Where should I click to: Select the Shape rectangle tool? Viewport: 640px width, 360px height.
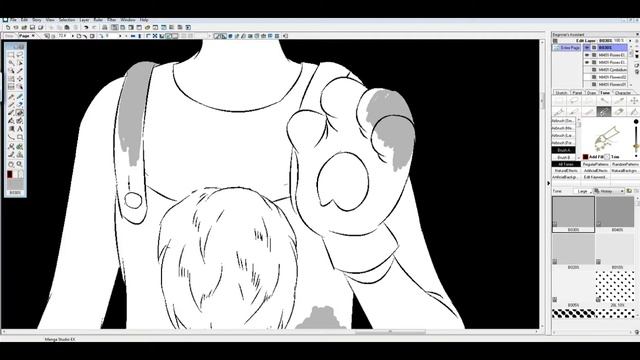point(20,137)
